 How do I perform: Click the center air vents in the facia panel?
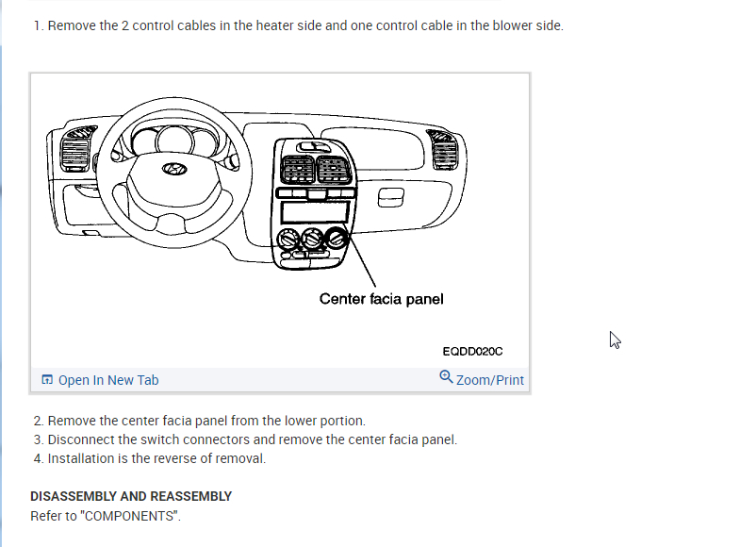click(312, 171)
